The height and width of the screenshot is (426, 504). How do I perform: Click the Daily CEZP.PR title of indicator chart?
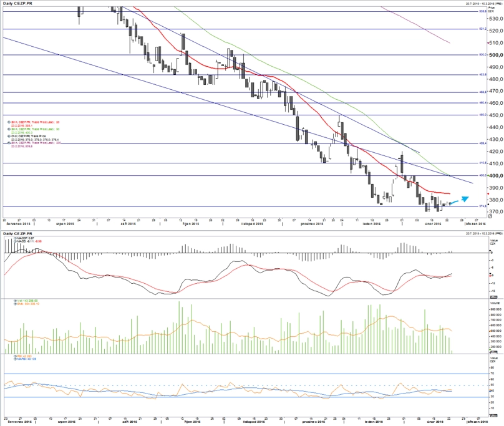(x=17, y=233)
